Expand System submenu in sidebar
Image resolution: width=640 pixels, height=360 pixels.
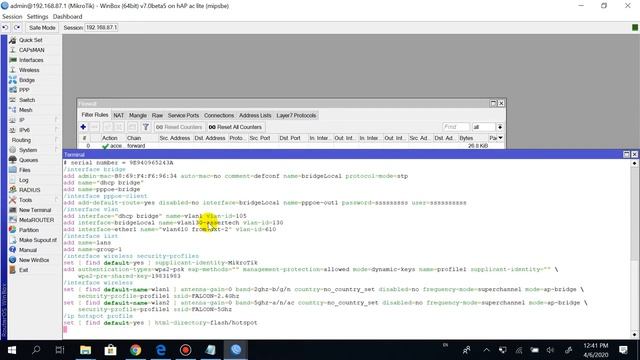(x=28, y=150)
